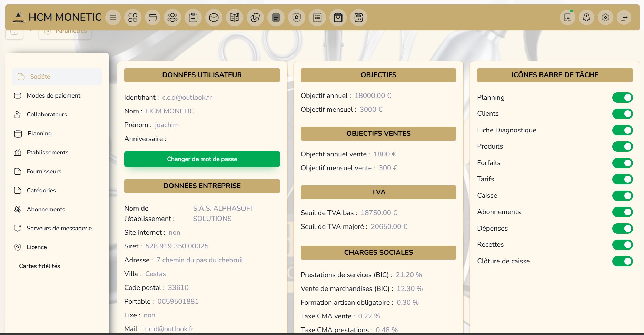Open Cartes fidélités link in sidebar

[x=39, y=266]
